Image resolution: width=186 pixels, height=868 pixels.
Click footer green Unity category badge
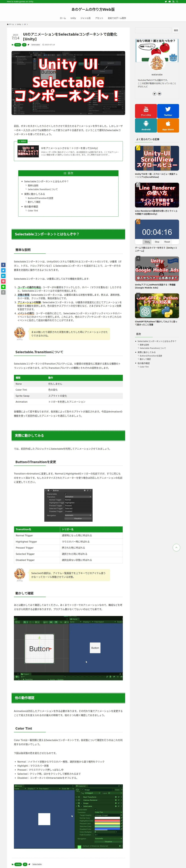18,864
